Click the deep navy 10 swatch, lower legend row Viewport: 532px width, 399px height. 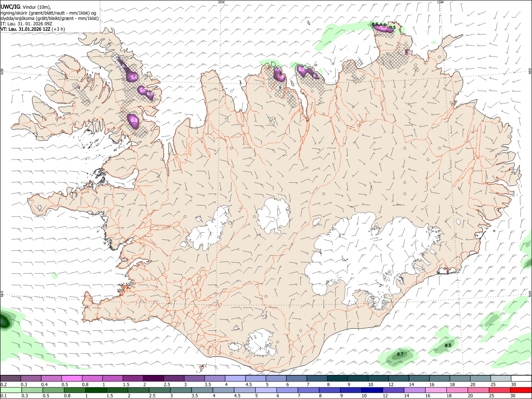click(372, 390)
